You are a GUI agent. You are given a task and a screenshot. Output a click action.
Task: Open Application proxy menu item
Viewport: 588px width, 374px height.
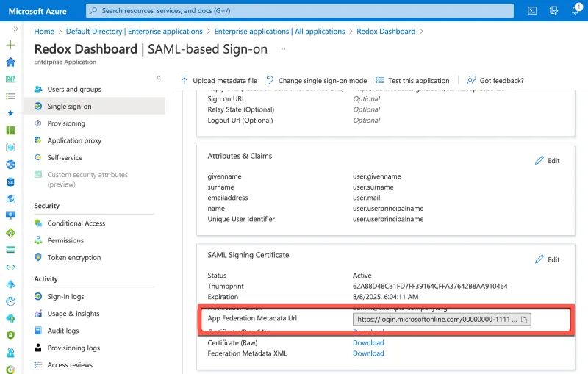(x=94, y=140)
